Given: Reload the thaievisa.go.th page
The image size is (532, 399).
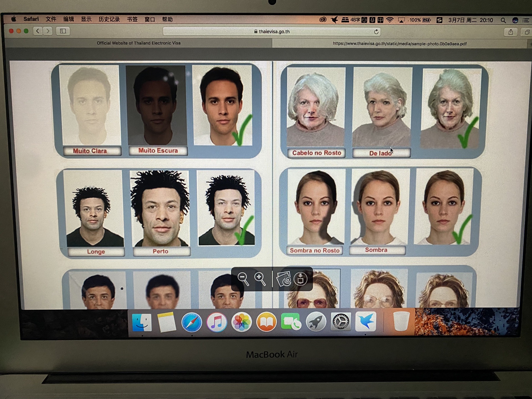Looking at the screenshot, I should [376, 32].
